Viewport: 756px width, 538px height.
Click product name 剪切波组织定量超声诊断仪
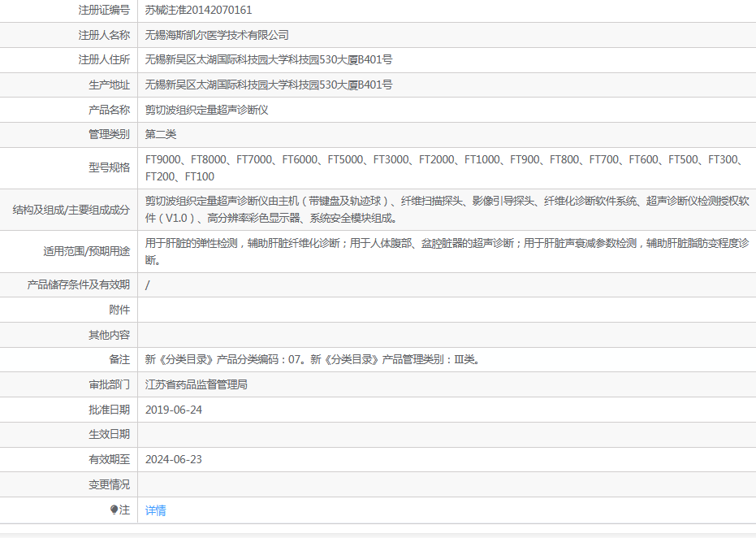(x=207, y=110)
